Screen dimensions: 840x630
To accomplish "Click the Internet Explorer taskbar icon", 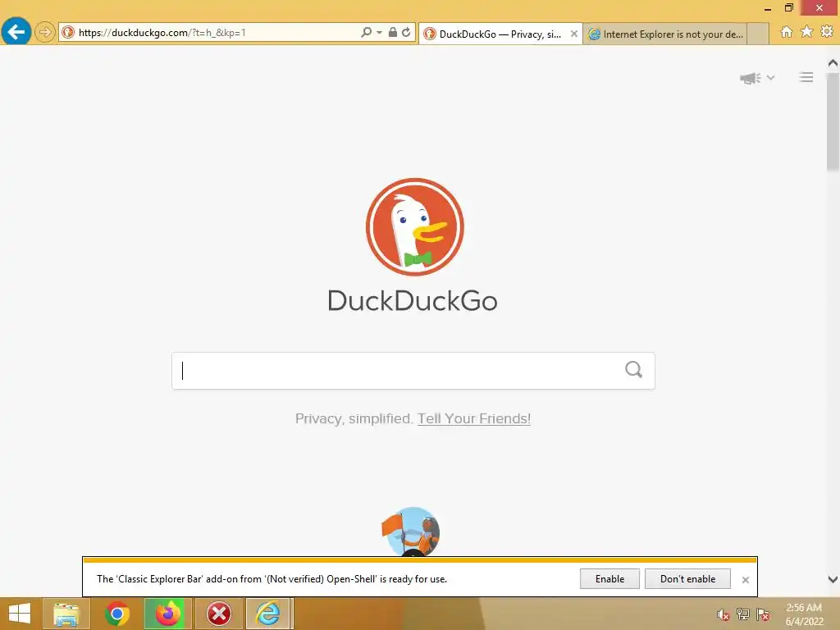I will click(x=268, y=614).
